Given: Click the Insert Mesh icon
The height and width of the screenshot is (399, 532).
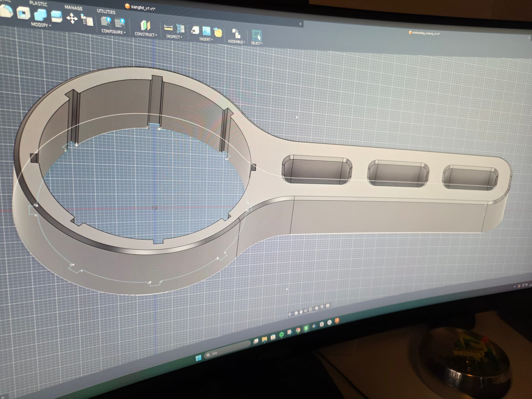Looking at the screenshot, I should click(x=218, y=32).
